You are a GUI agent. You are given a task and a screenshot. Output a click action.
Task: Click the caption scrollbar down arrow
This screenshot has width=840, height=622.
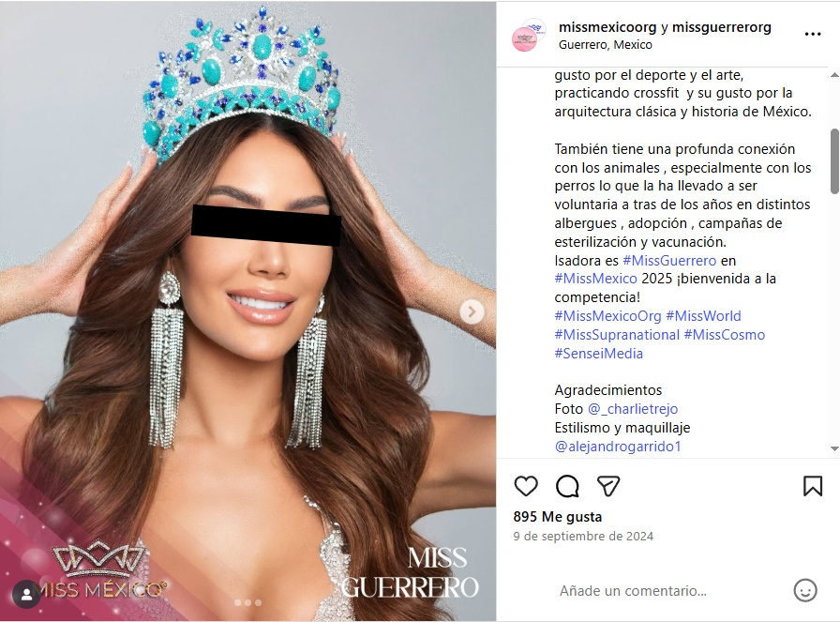click(x=834, y=448)
